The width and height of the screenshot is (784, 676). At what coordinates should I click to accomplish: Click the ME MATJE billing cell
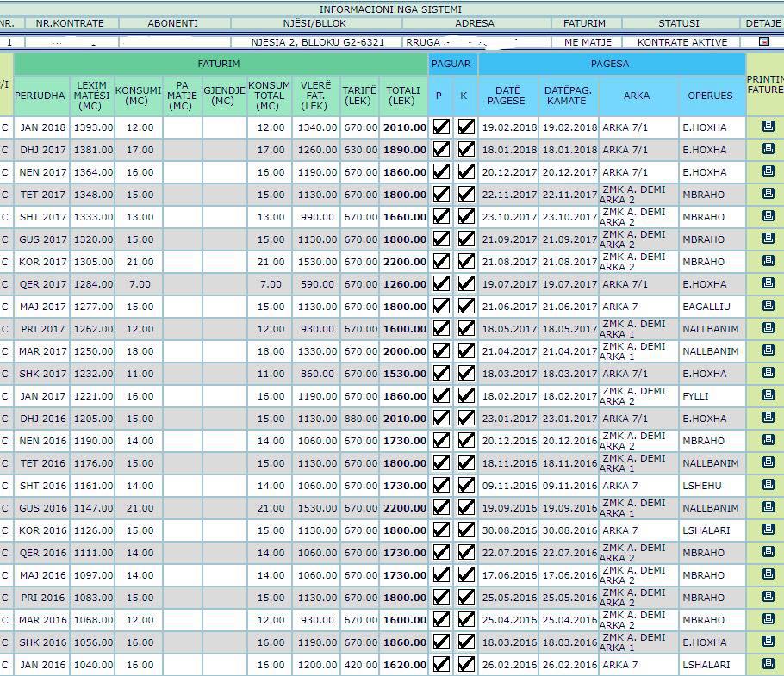(588, 41)
